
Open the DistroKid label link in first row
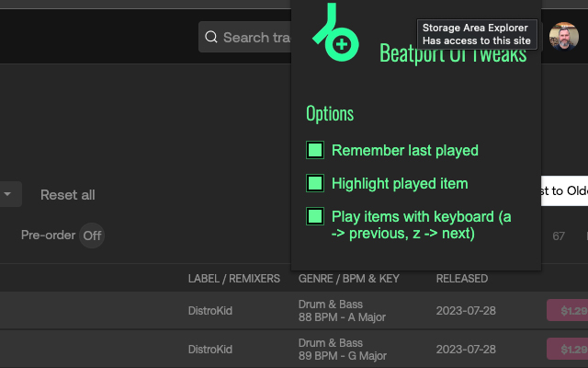point(210,311)
